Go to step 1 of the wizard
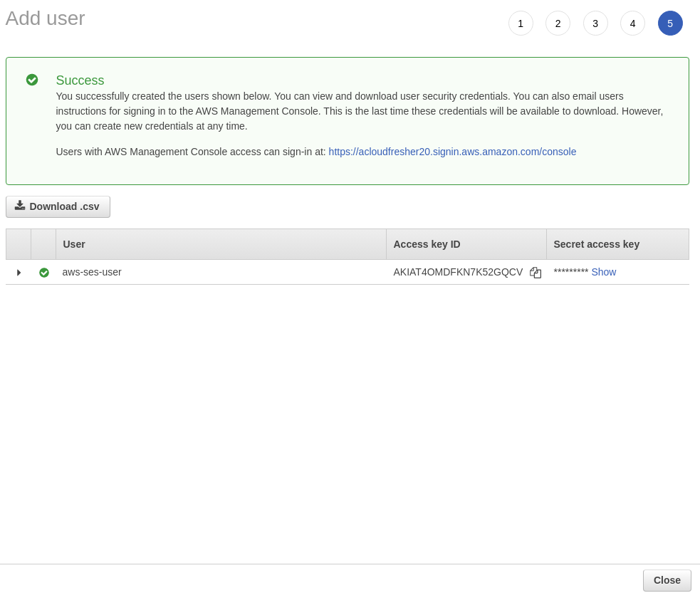The height and width of the screenshot is (593, 700). [521, 23]
